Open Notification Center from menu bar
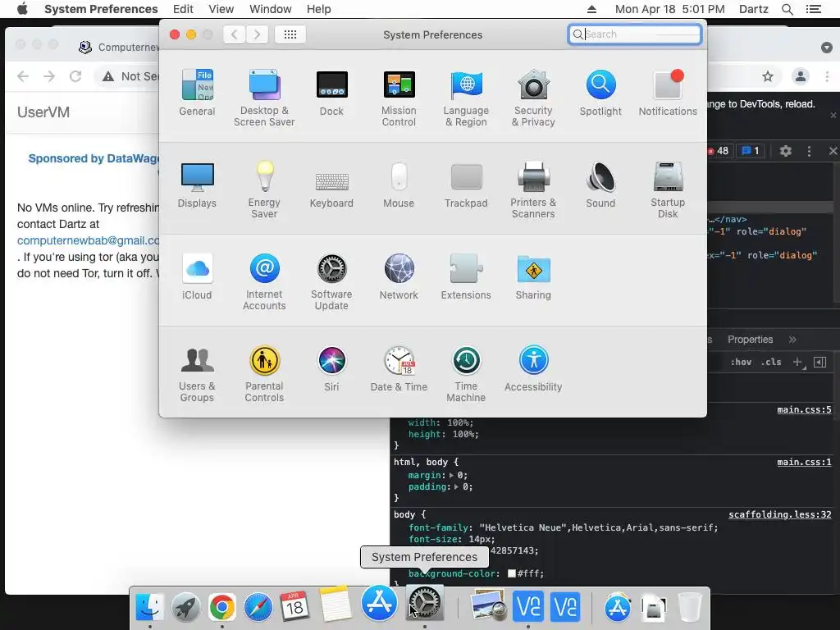The image size is (840, 630). [x=814, y=9]
